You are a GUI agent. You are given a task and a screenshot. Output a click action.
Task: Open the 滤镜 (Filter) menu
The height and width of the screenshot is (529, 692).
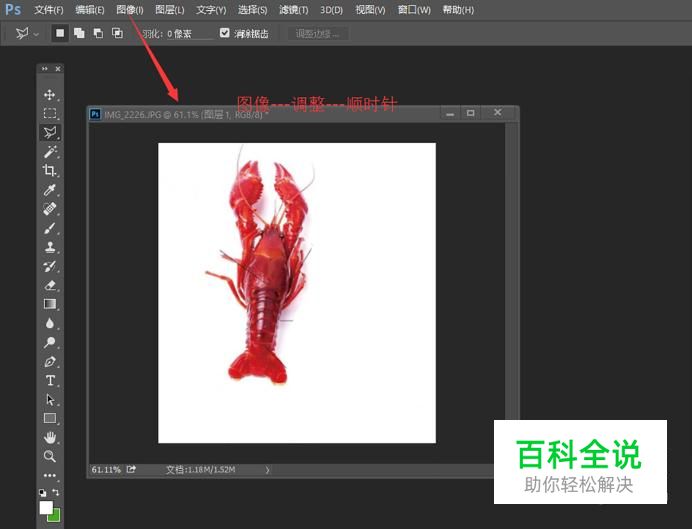pos(292,10)
